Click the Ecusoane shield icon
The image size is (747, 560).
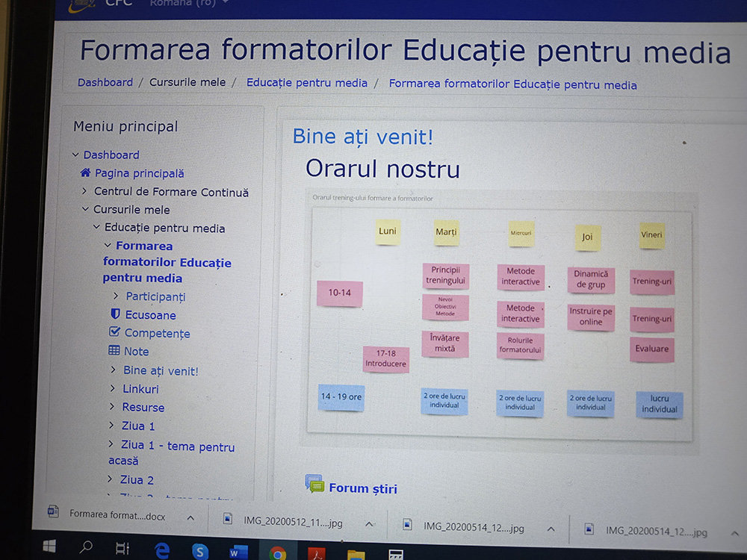coord(114,314)
